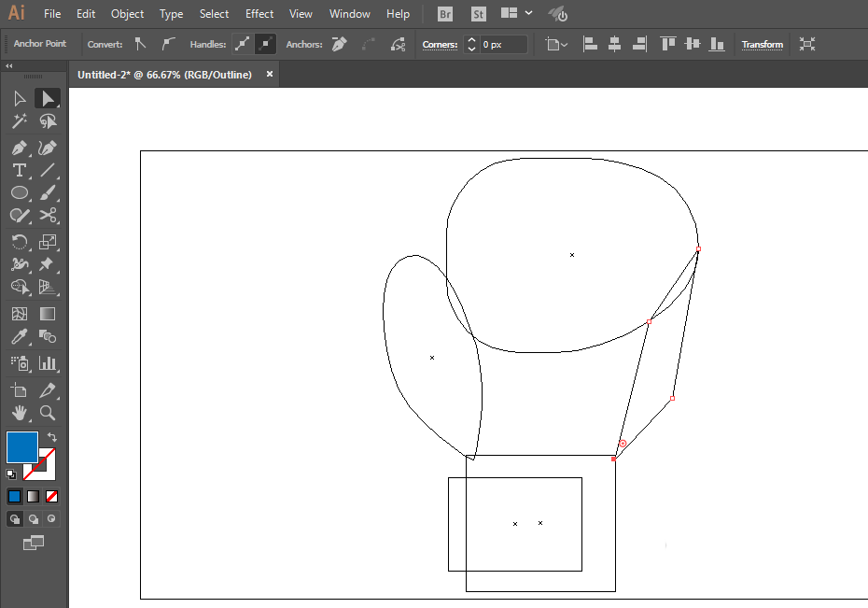Enable Draw Normal mode
The width and height of the screenshot is (868, 608).
coord(14,519)
